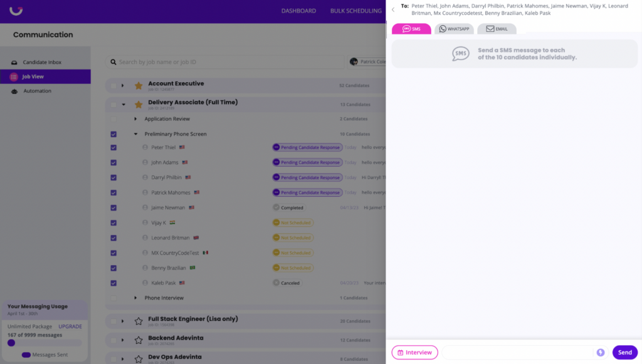Star the Backend Adevinta job
The height and width of the screenshot is (364, 642).
tap(139, 340)
